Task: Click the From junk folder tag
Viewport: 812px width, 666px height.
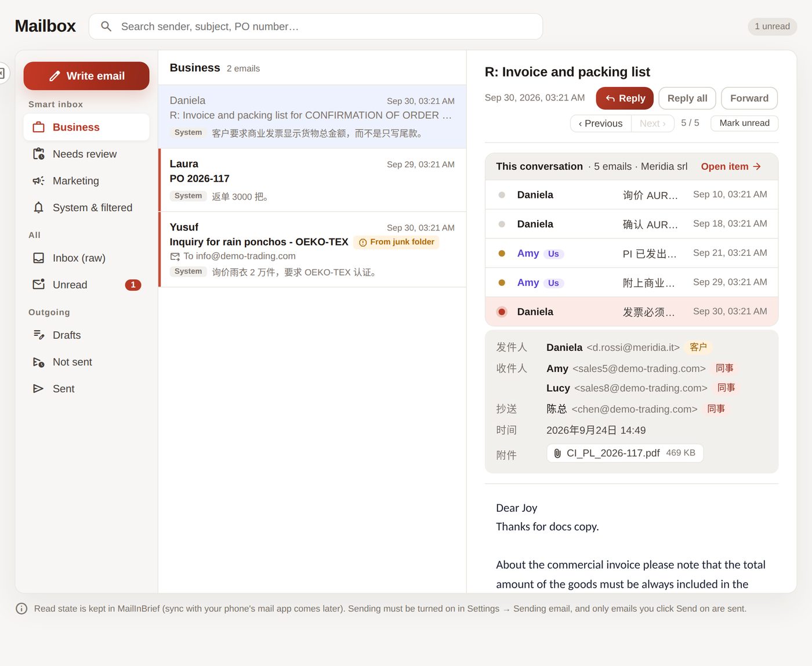Action: 396,242
